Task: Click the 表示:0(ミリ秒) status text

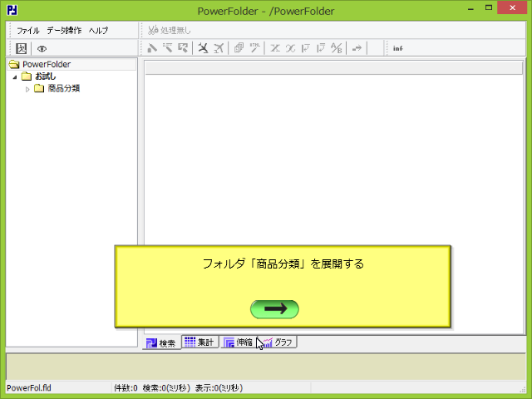Action: point(219,388)
